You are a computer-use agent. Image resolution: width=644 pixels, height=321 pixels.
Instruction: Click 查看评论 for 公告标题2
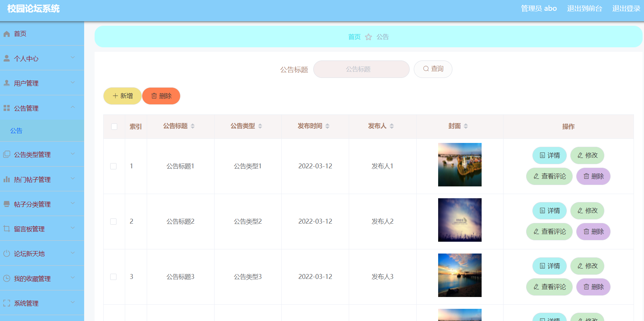pyautogui.click(x=549, y=232)
